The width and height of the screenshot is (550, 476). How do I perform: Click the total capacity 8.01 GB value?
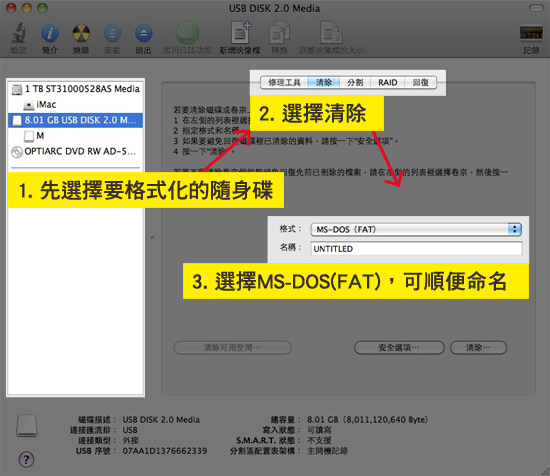(368, 420)
